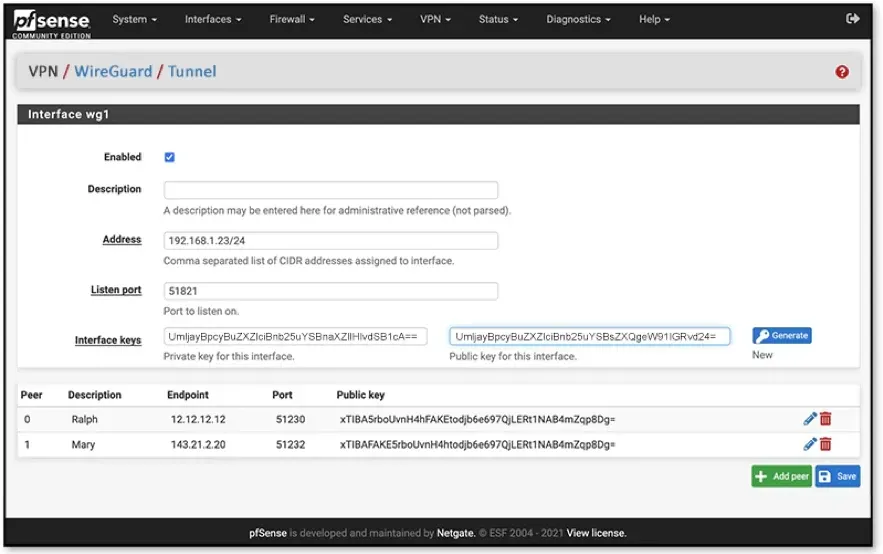The image size is (883, 554).
Task: Open the Firewall menu
Action: [292, 19]
